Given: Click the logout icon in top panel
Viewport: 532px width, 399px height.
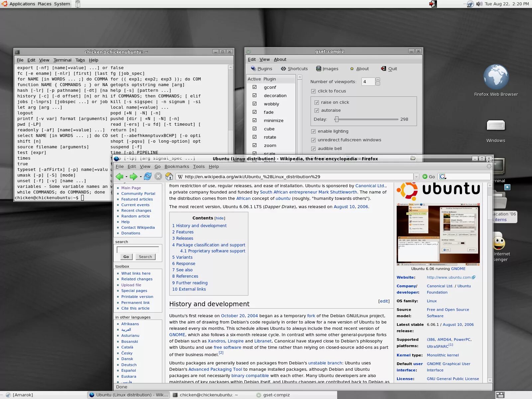Looking at the screenshot, I should click(433, 4).
